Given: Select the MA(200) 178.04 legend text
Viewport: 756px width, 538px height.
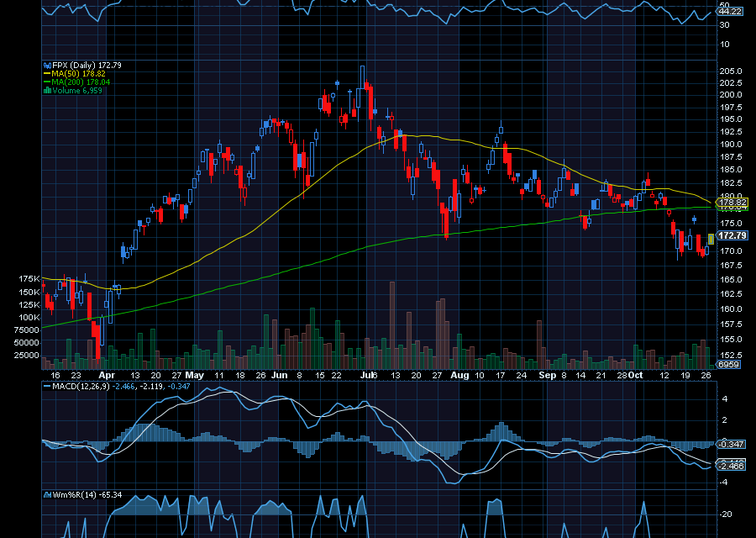Looking at the screenshot, I should [x=81, y=82].
